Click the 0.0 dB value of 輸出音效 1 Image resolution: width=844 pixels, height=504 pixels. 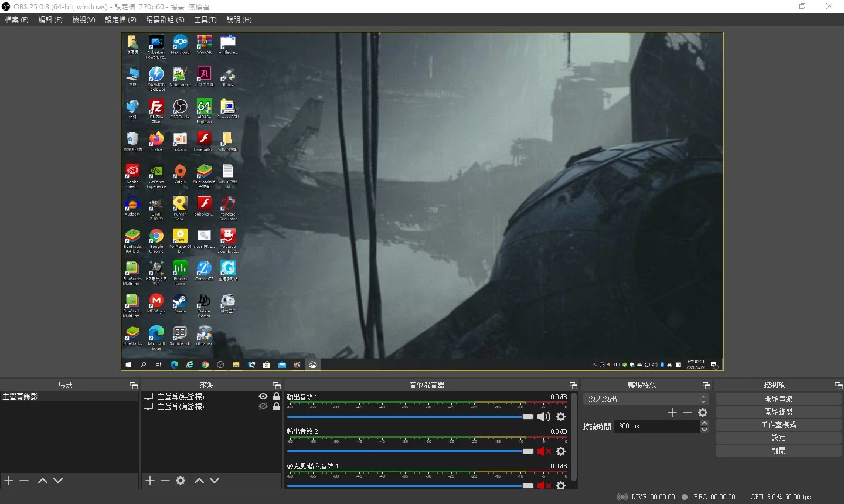pyautogui.click(x=559, y=397)
